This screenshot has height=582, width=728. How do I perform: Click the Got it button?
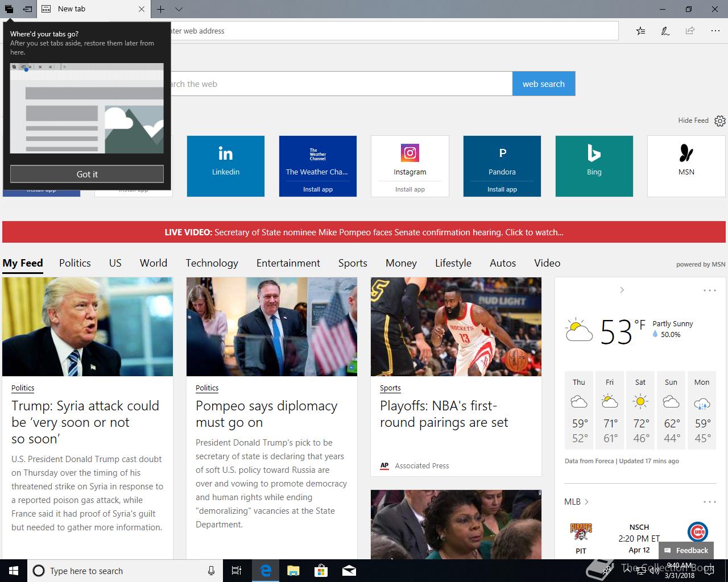(87, 174)
